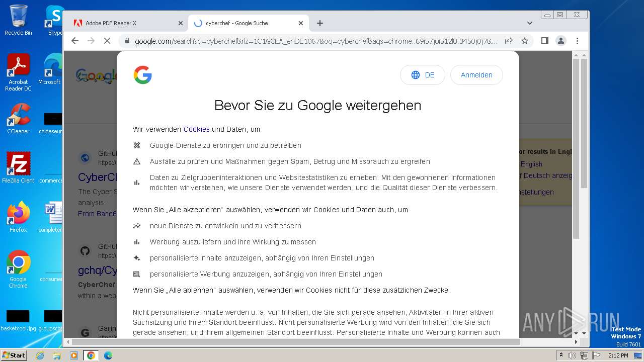Image resolution: width=644 pixels, height=362 pixels.
Task: Select Chrome taskbar button
Action: click(x=91, y=355)
